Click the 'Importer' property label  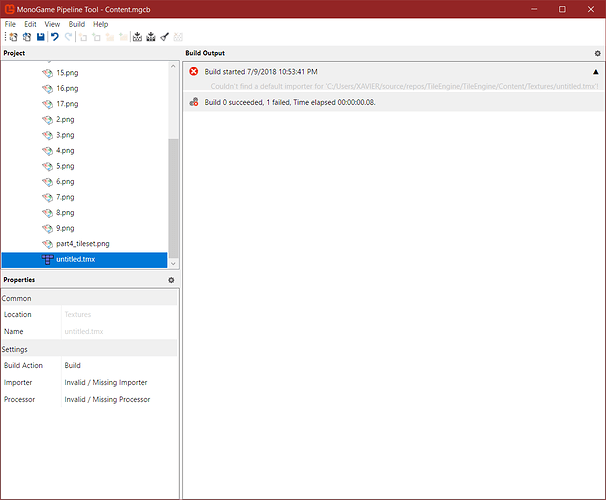coord(18,383)
